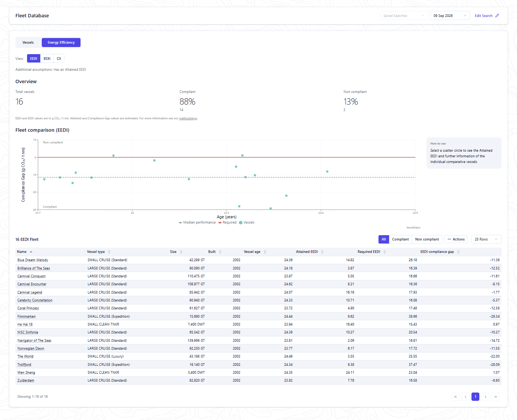Go to previous page arrow

click(465, 397)
